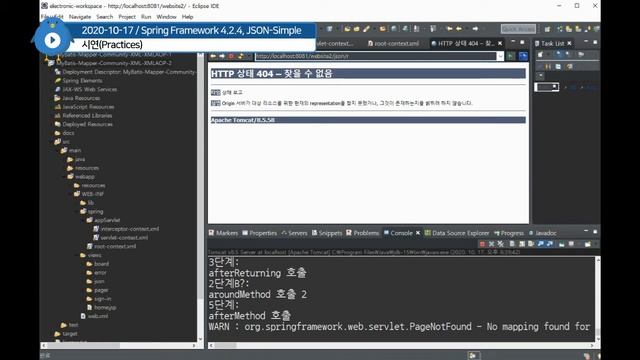640x360 pixels.
Task: Switch to the Javadoc tab
Action: tap(543, 233)
